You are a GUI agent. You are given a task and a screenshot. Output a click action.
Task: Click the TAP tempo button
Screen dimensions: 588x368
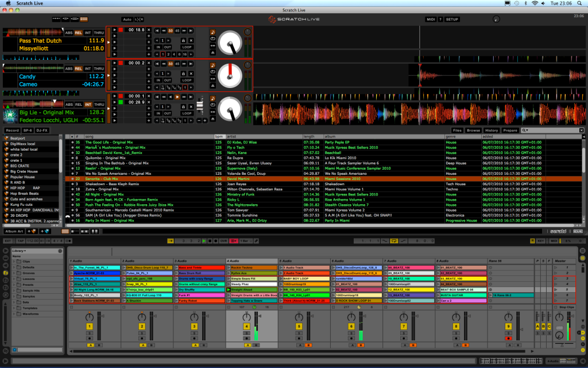click(20, 241)
